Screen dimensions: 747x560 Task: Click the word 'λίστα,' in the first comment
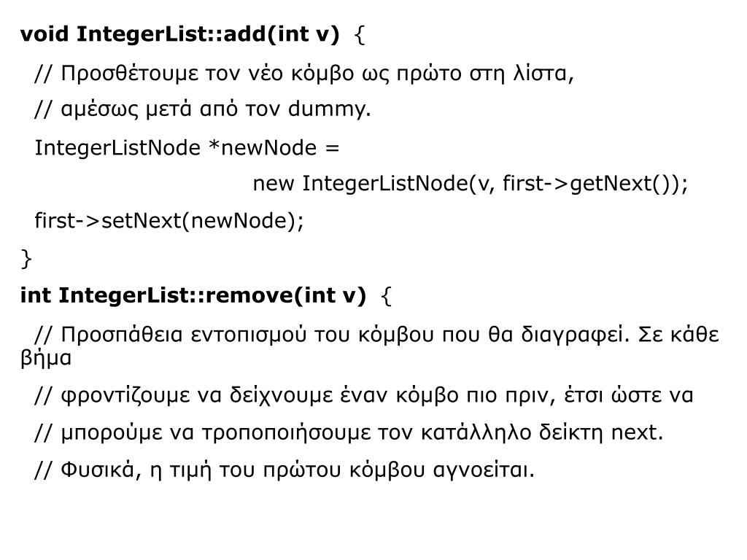coord(543,74)
